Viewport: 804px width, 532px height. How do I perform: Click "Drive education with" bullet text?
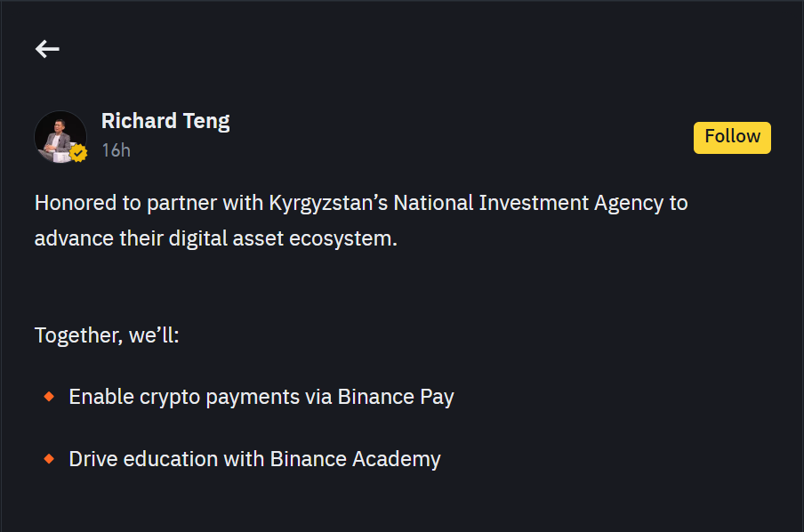166,459
